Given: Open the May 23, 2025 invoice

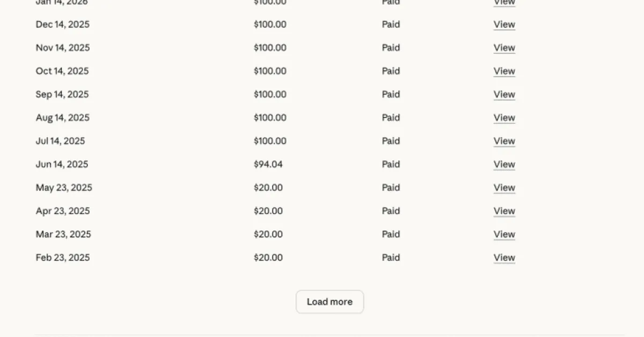Looking at the screenshot, I should point(504,188).
